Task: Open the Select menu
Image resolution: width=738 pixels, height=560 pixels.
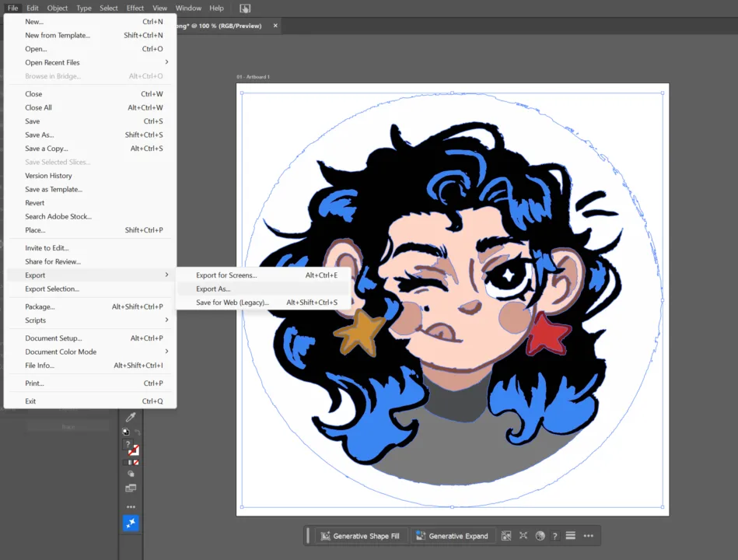Action: (x=109, y=8)
